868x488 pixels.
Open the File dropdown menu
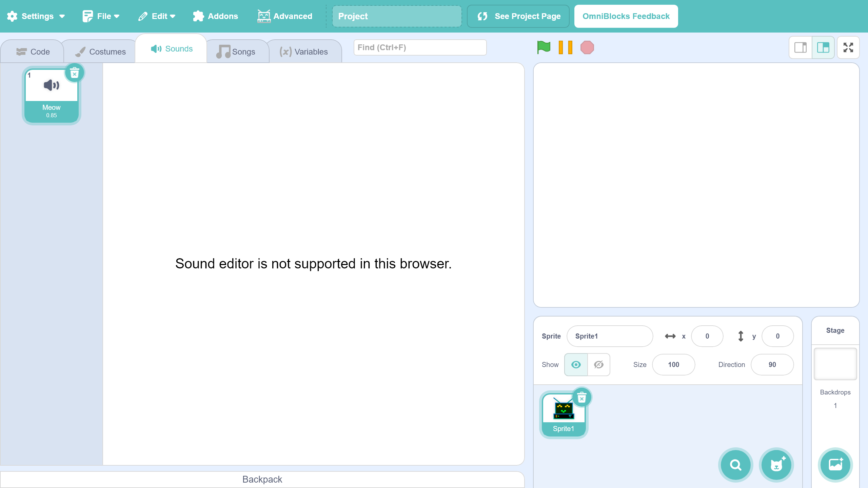tap(101, 16)
